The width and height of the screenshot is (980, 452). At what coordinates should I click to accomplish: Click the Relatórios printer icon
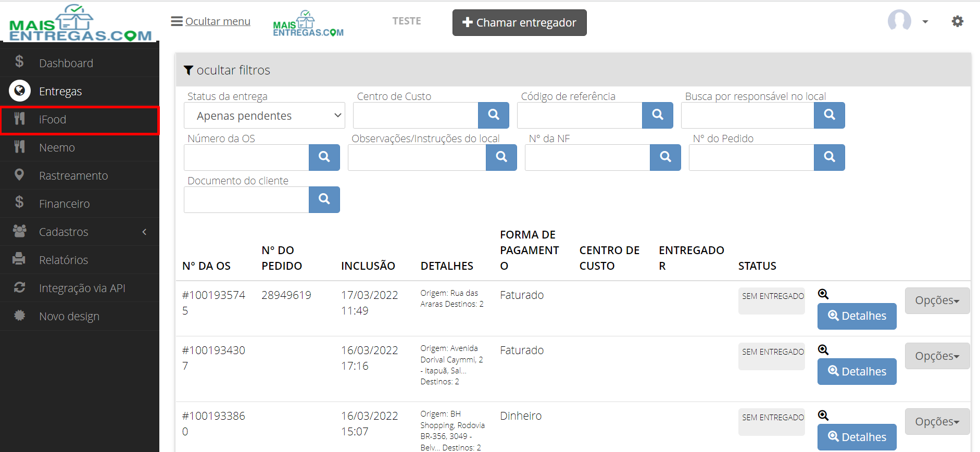19,259
